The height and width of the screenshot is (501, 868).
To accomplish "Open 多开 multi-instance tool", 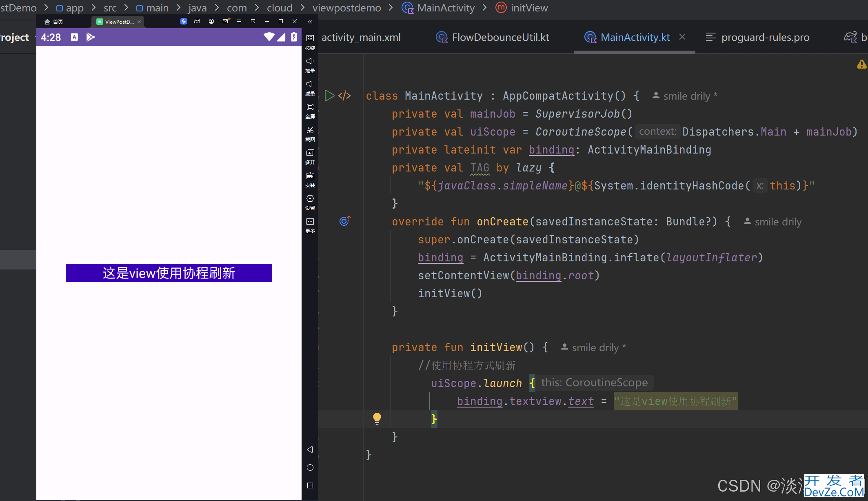I will [310, 157].
